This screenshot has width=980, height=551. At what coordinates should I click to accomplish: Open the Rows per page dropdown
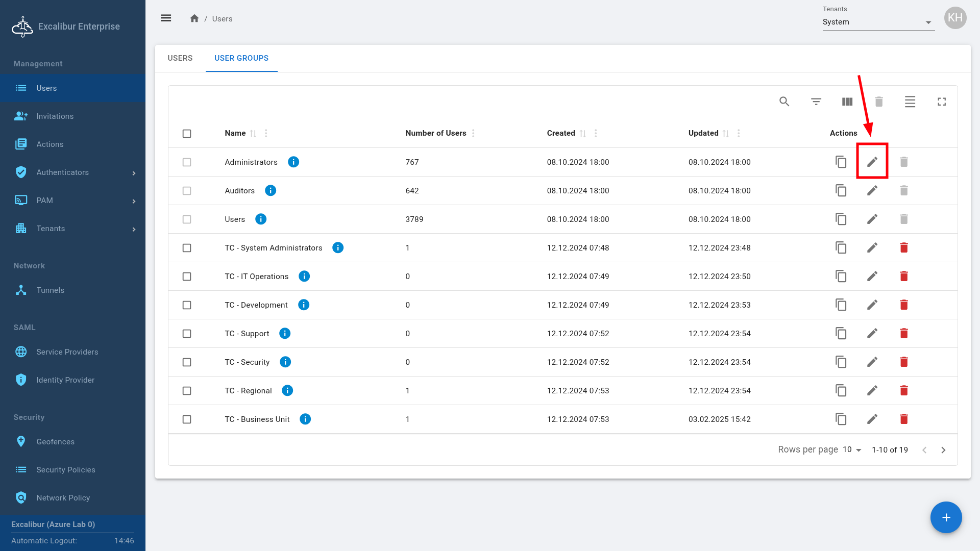(x=851, y=449)
